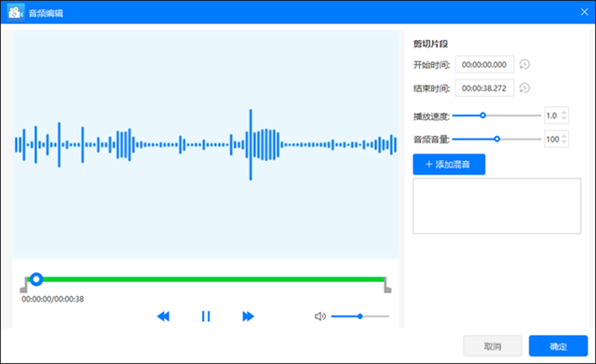
Task: Decrease audio volume value with down arrow
Action: 564,142
